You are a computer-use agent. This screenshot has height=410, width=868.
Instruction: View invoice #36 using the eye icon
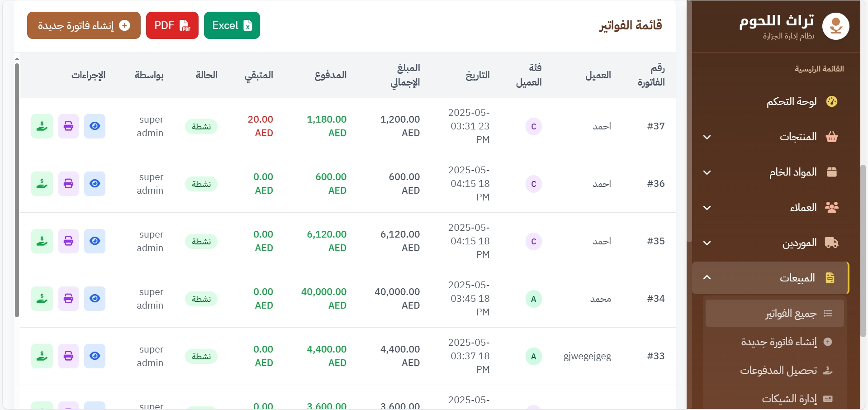click(95, 184)
